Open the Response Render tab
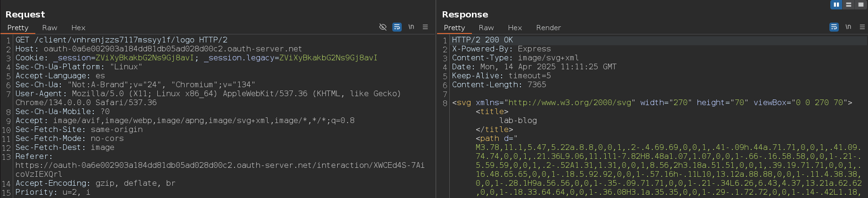The image size is (868, 198). 549,28
